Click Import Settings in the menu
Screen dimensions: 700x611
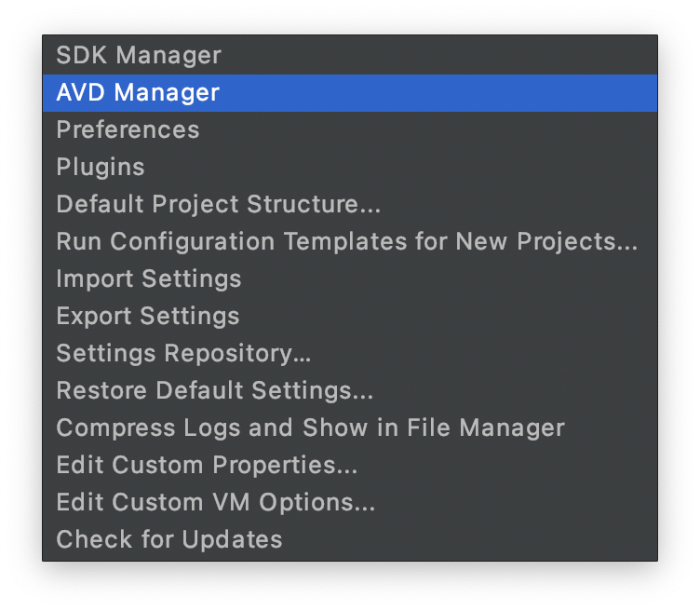350,279
